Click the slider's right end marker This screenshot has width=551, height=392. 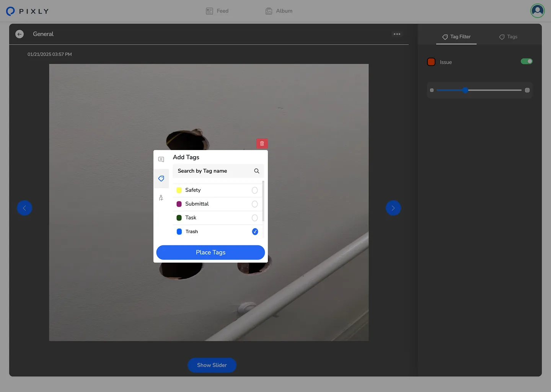[x=527, y=90]
